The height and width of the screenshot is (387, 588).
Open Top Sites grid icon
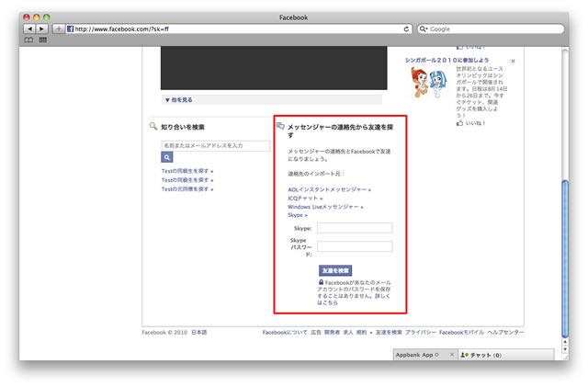tap(43, 40)
